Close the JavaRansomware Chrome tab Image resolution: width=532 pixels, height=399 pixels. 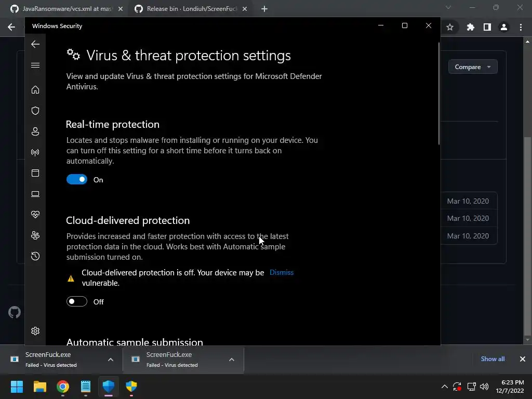[x=121, y=9]
